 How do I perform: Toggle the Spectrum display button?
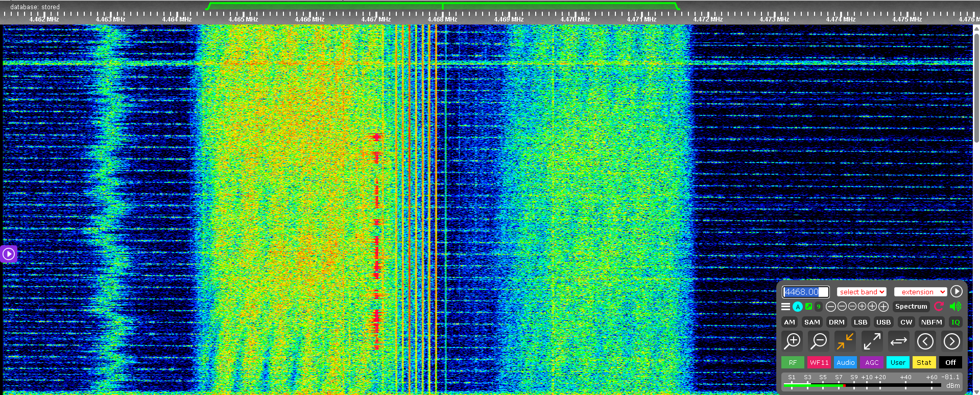coord(911,307)
